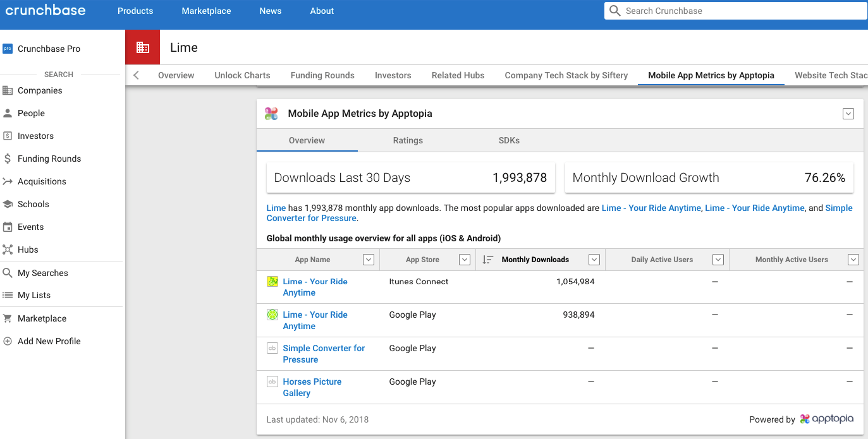Click the Companies building icon in sidebar
Viewport: 868px width, 439px height.
tap(8, 90)
